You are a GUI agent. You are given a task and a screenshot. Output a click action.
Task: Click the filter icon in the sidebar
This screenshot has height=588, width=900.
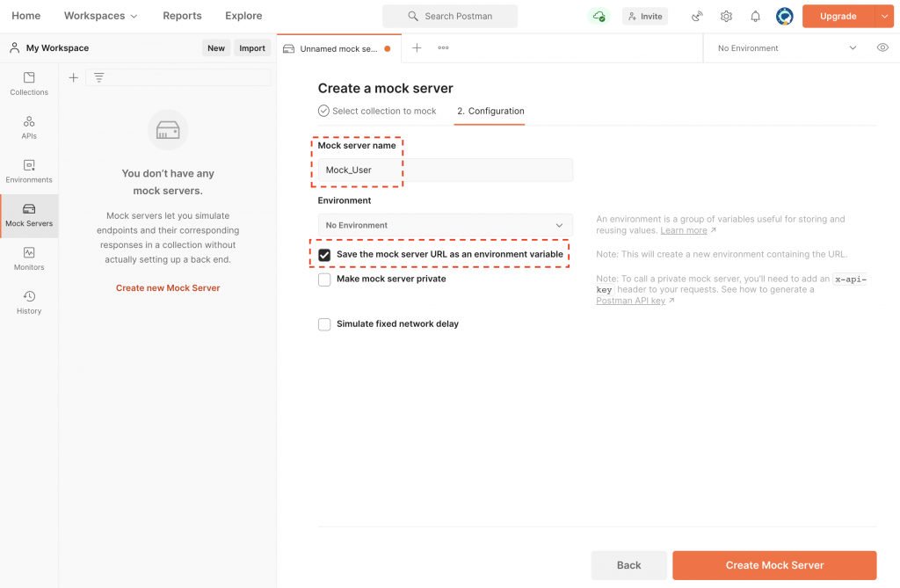tap(98, 77)
